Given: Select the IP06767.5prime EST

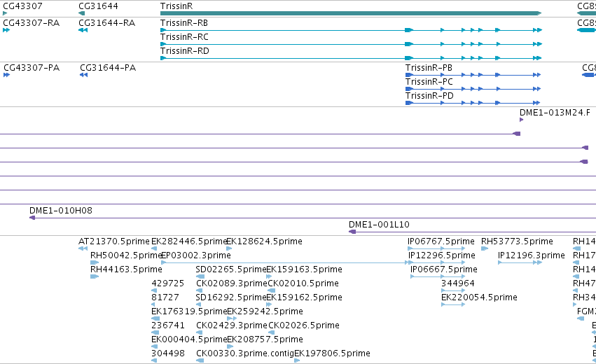Looking at the screenshot, I should coord(441,241).
